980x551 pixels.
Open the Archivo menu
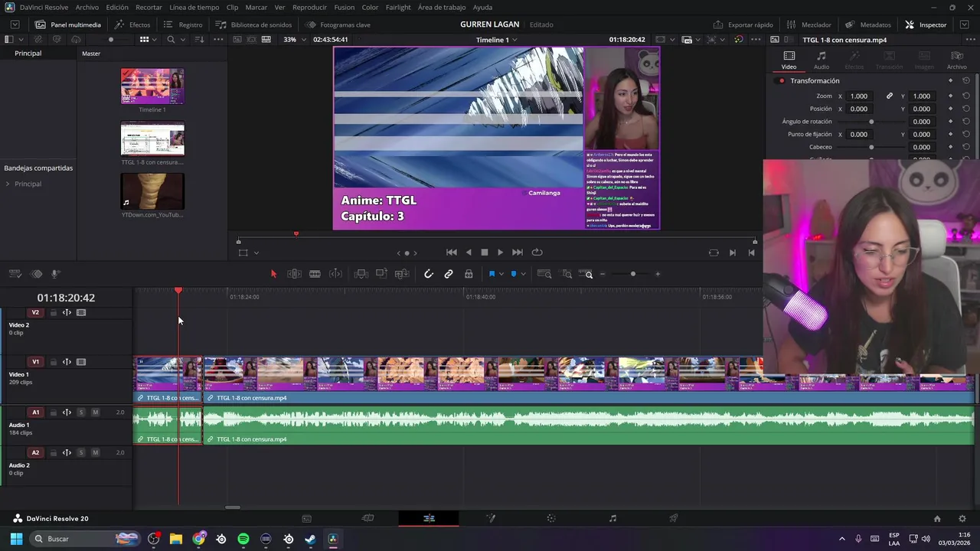coord(87,7)
